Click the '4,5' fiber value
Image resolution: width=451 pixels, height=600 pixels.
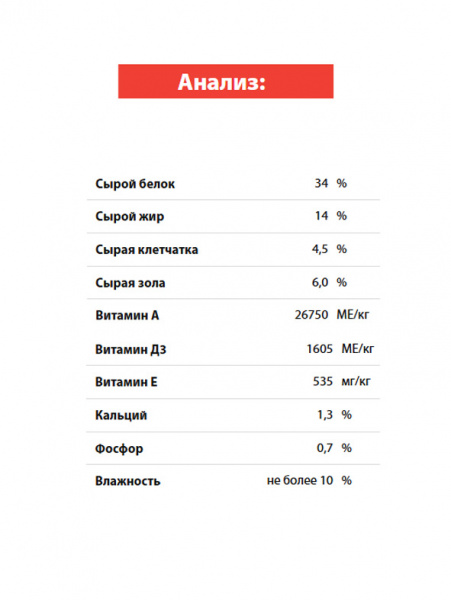(x=320, y=249)
